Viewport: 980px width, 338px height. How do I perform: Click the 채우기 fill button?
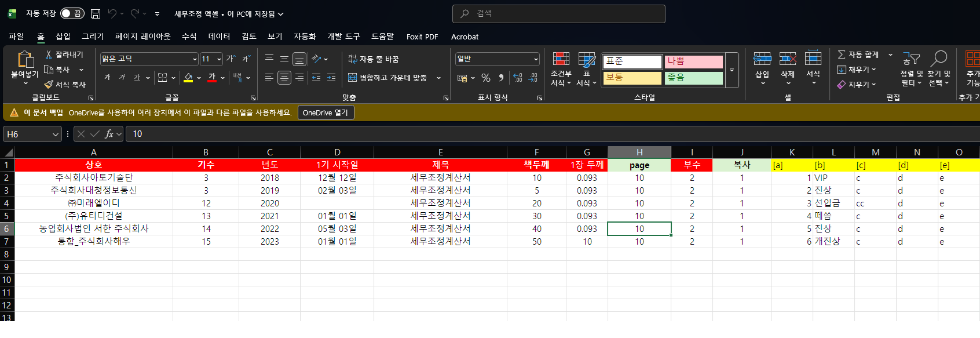click(x=857, y=70)
